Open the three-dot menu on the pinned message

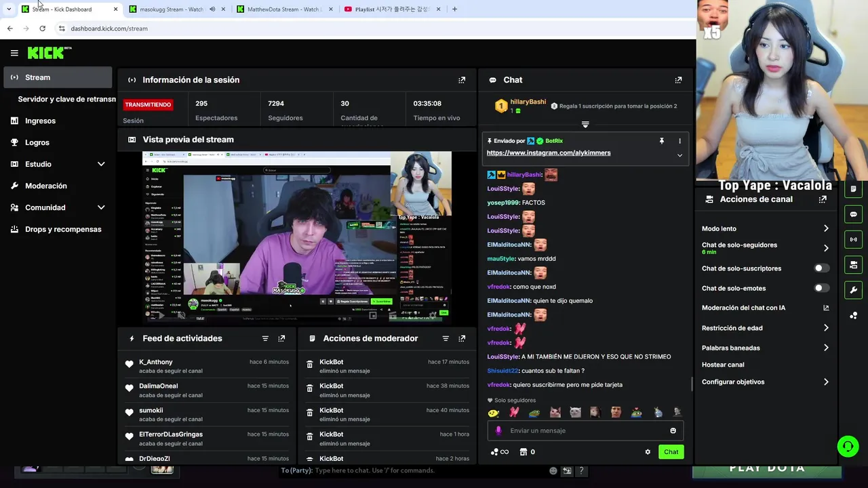pyautogui.click(x=679, y=141)
